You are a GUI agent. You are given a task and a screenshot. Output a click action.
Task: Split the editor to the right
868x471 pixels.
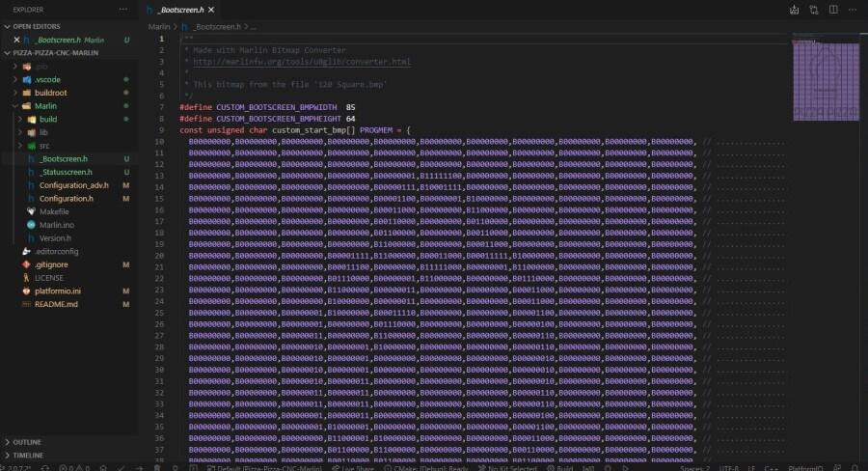(833, 10)
